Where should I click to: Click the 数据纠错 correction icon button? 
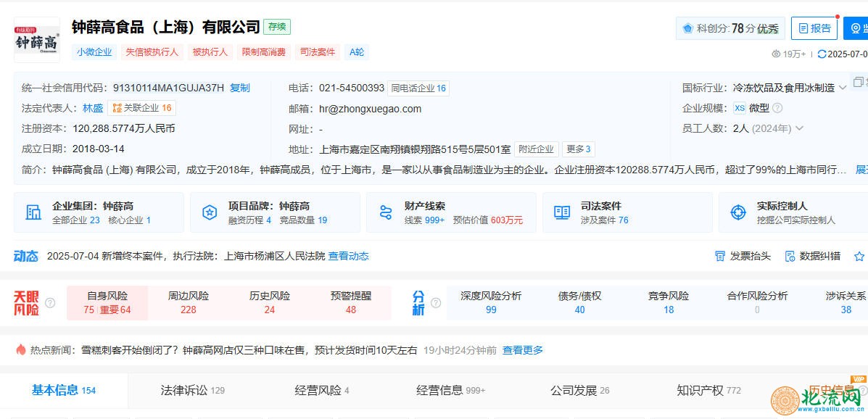[x=813, y=256]
